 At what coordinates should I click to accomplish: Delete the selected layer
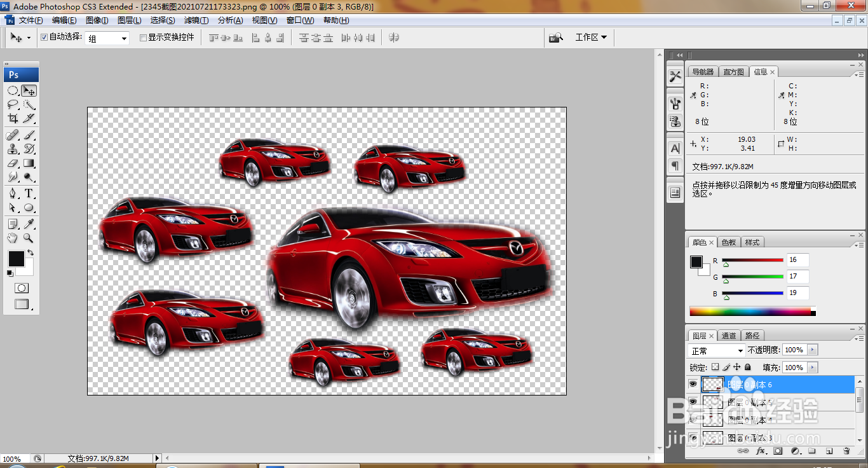point(846,451)
